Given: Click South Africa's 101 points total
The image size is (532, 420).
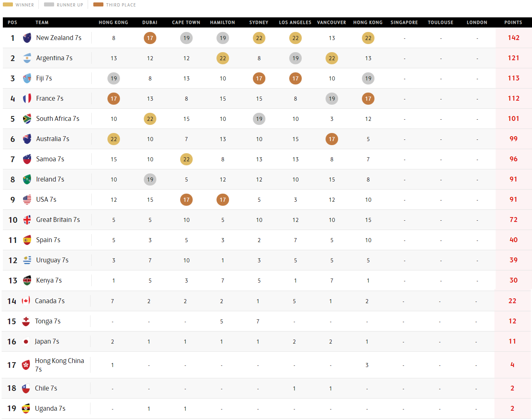Looking at the screenshot, I should pyautogui.click(x=514, y=118).
